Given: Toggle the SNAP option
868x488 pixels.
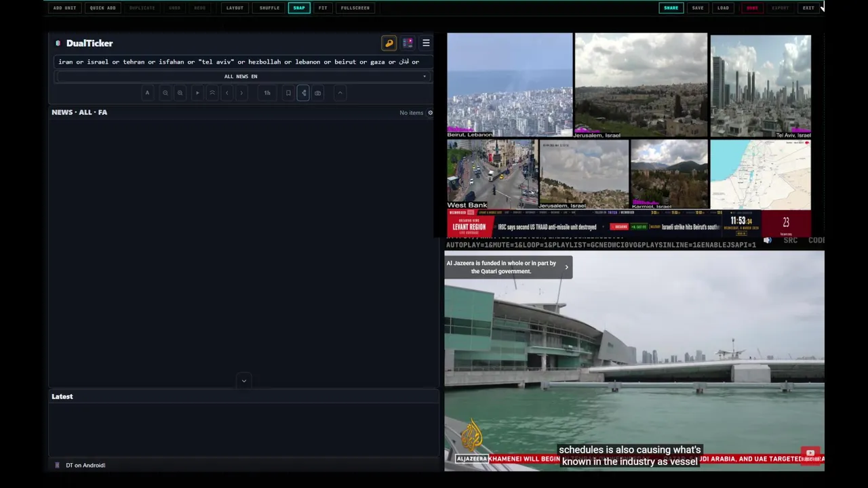Looking at the screenshot, I should pos(299,8).
